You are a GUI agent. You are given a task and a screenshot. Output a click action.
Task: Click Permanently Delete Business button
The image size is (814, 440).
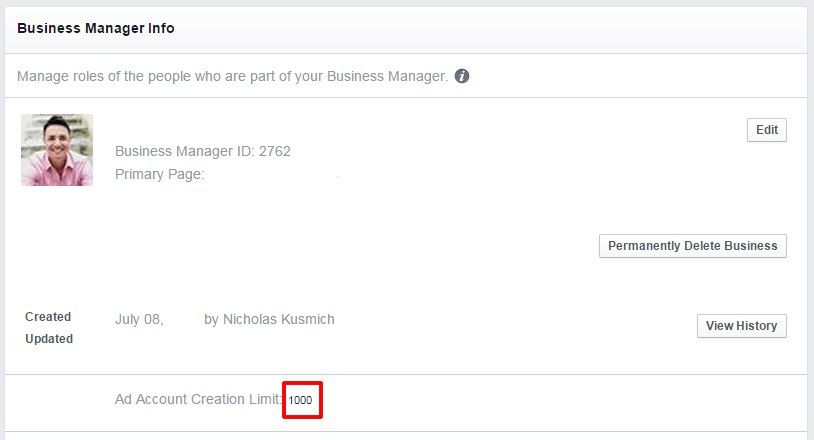(693, 246)
